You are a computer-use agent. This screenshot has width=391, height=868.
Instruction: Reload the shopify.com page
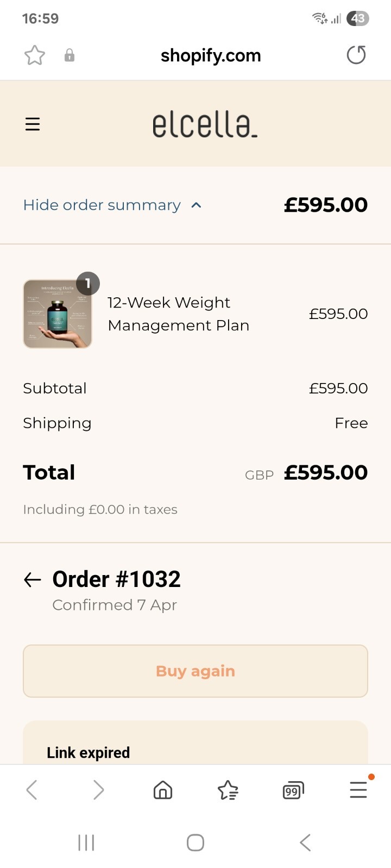[356, 55]
